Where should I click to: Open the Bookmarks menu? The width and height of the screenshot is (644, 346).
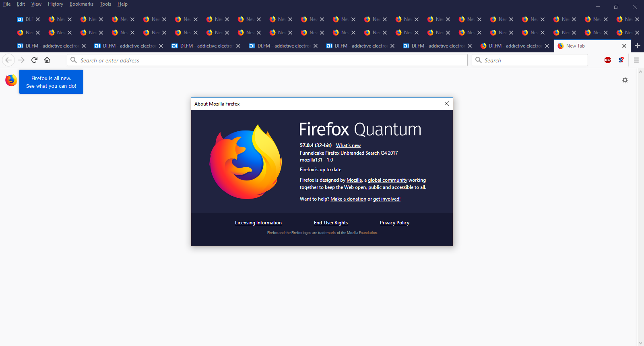[81, 4]
